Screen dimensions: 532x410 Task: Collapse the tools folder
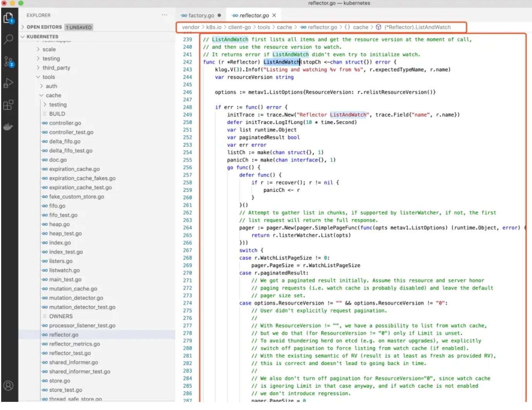point(48,77)
